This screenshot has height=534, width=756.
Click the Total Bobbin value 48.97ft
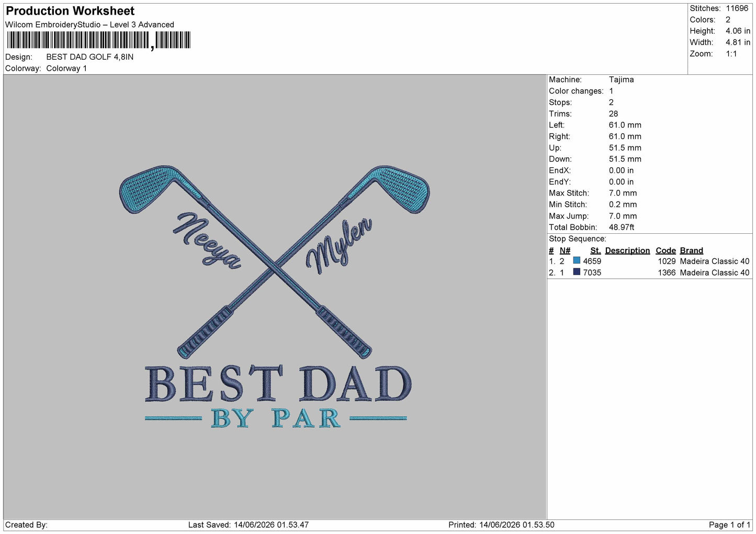(622, 228)
